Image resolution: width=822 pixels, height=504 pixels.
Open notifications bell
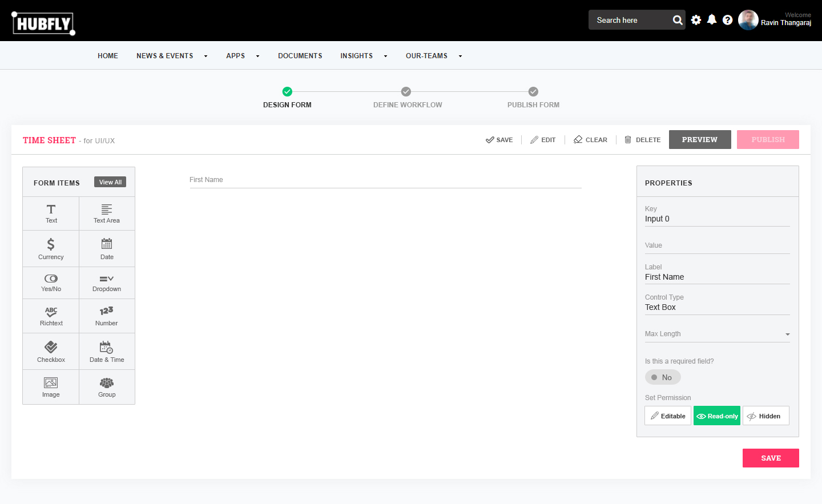[712, 20]
